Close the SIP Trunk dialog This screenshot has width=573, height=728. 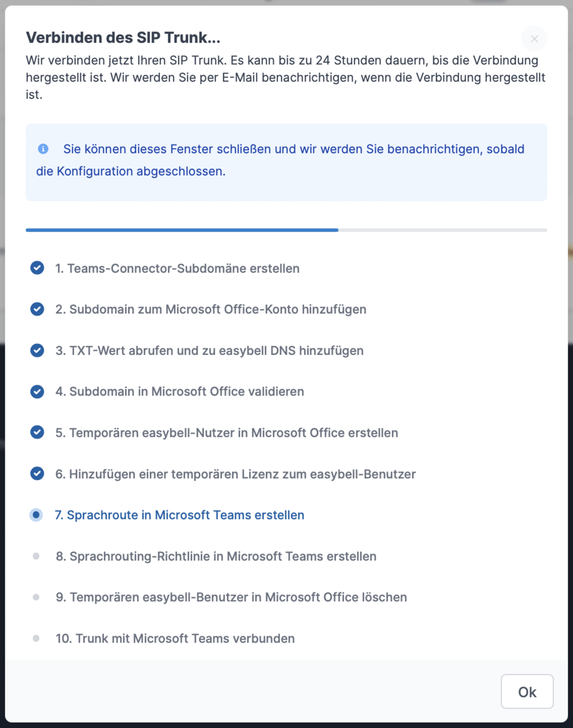[x=534, y=39]
